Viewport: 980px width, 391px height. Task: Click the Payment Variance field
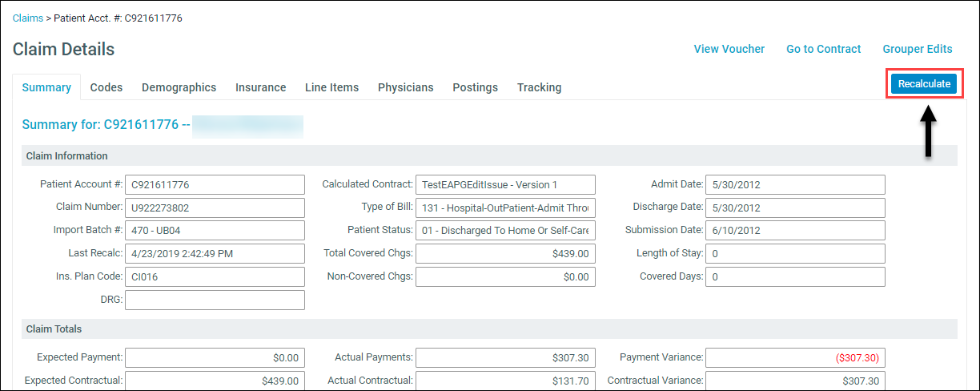point(795,357)
